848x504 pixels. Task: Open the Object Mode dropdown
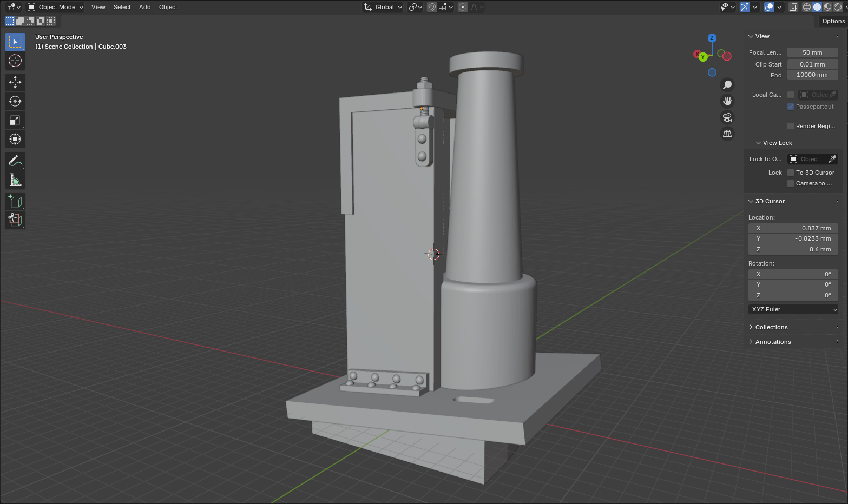[56, 7]
